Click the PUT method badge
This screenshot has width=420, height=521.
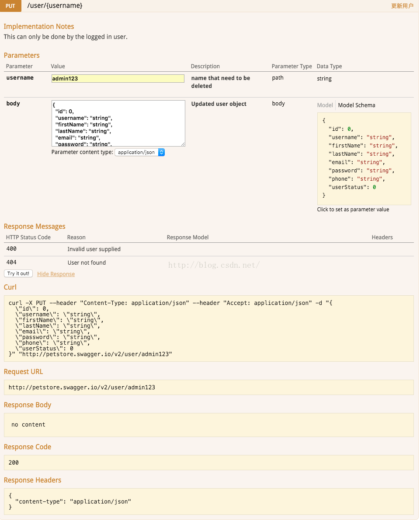[10, 6]
